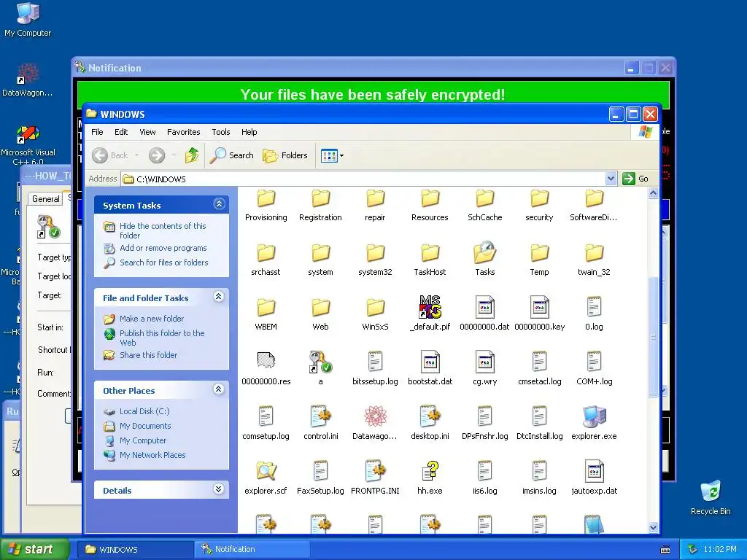The image size is (747, 560).
Task: Select the TaskHost folder
Action: tap(430, 260)
